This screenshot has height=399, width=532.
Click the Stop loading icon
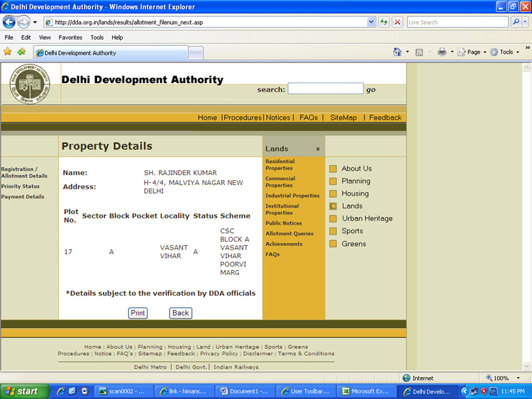coord(397,22)
